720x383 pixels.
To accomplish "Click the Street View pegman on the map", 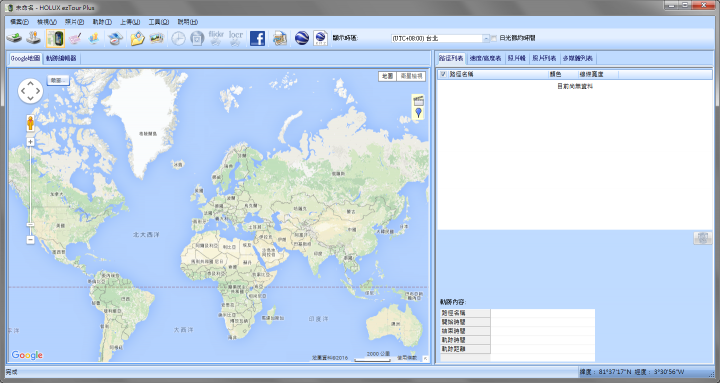I will click(30, 124).
